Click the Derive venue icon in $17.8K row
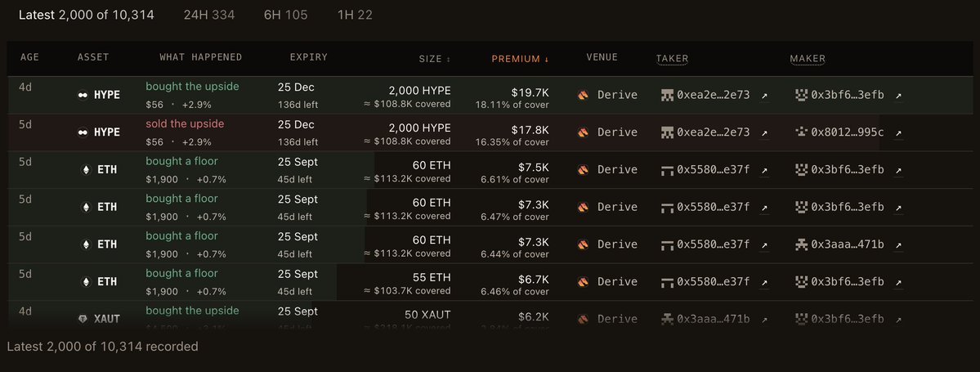The height and width of the screenshot is (372, 980). [x=583, y=132]
